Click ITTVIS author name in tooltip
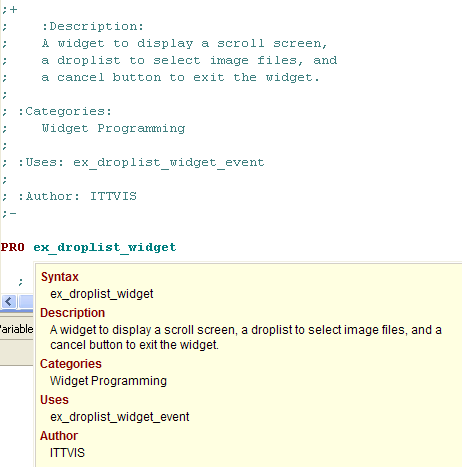462x467 pixels. [x=67, y=453]
